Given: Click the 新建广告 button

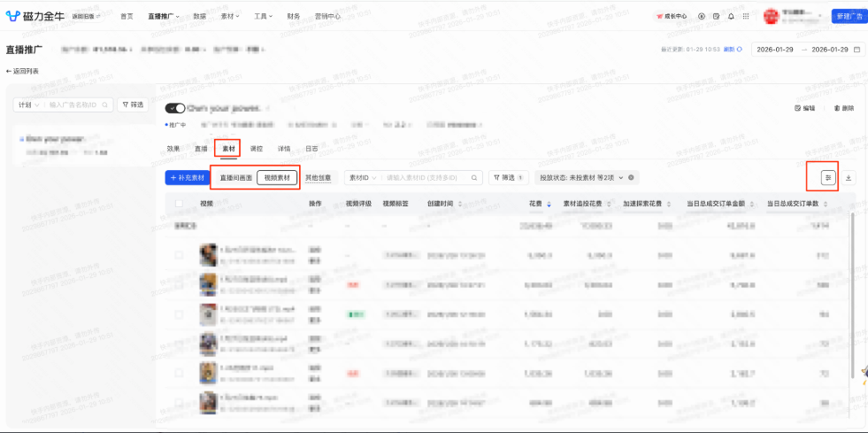Looking at the screenshot, I should click(x=849, y=16).
